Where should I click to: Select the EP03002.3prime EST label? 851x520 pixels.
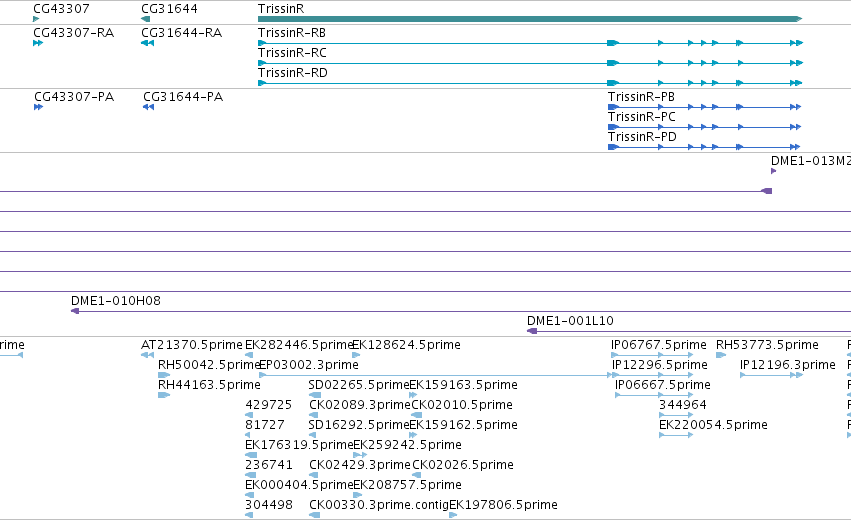point(309,365)
